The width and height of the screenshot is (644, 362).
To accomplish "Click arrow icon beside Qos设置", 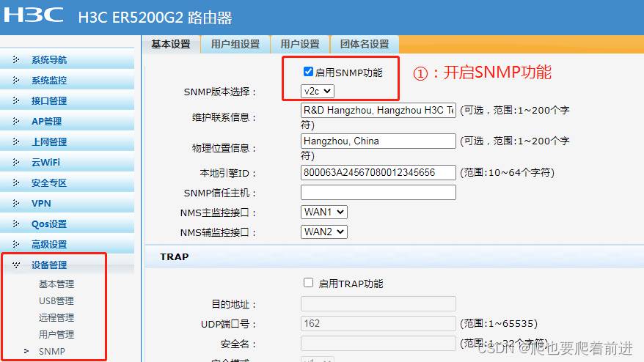I will tap(16, 224).
